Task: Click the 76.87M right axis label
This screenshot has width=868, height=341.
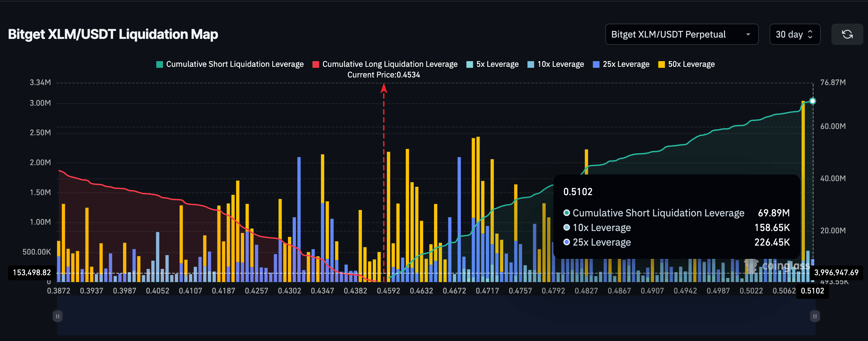Action: 833,82
